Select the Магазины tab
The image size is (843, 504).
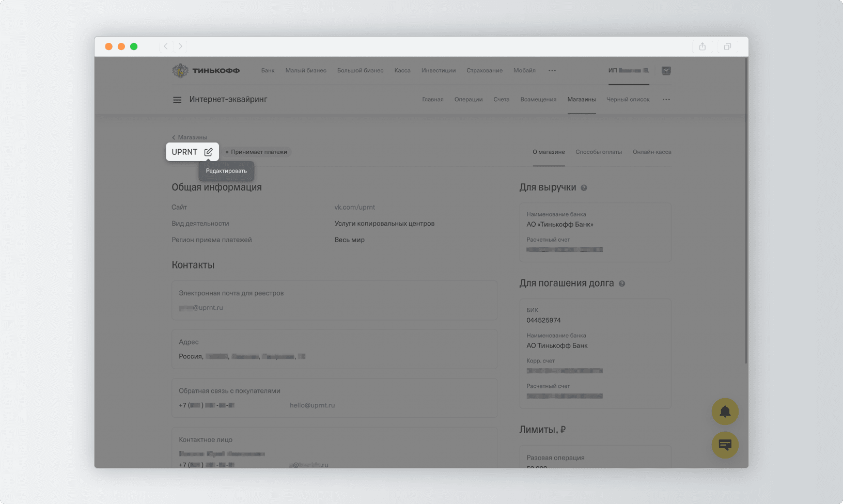tap(582, 100)
